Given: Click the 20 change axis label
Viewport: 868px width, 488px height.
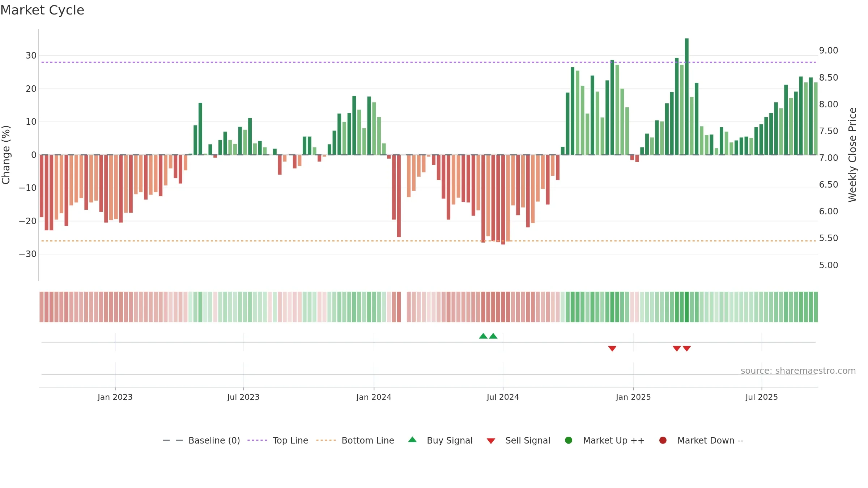Looking at the screenshot, I should pyautogui.click(x=31, y=89).
